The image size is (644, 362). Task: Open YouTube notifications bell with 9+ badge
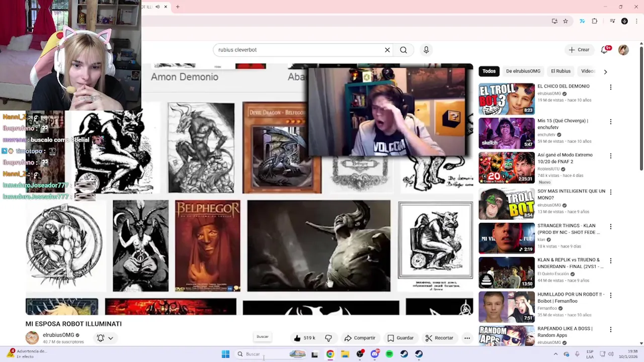pyautogui.click(x=605, y=49)
